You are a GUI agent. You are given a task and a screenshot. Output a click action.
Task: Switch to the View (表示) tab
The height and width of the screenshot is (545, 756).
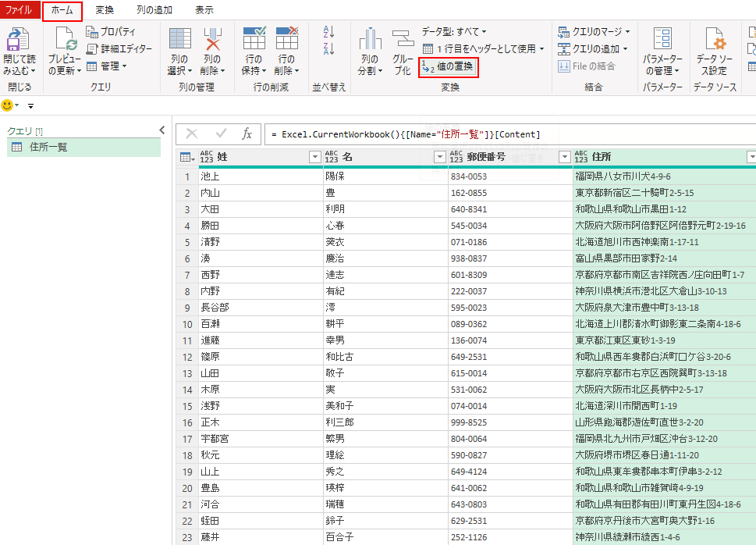[204, 10]
